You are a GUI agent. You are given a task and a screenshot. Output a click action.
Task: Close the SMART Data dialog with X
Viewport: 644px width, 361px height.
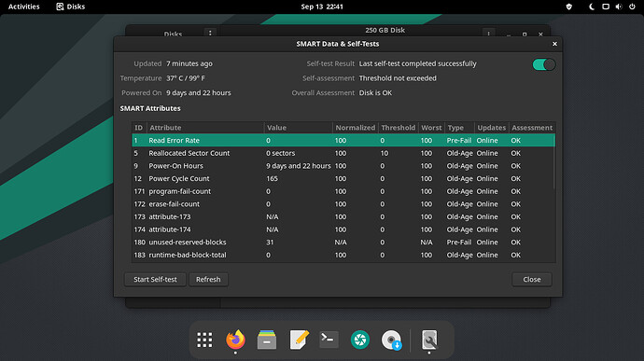pos(554,44)
